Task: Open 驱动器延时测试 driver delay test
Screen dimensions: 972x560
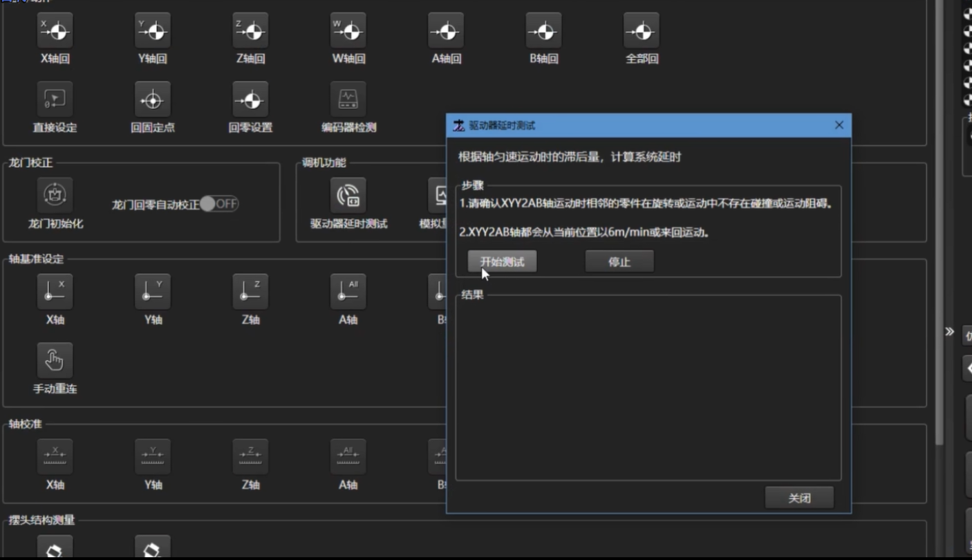Action: tap(348, 196)
